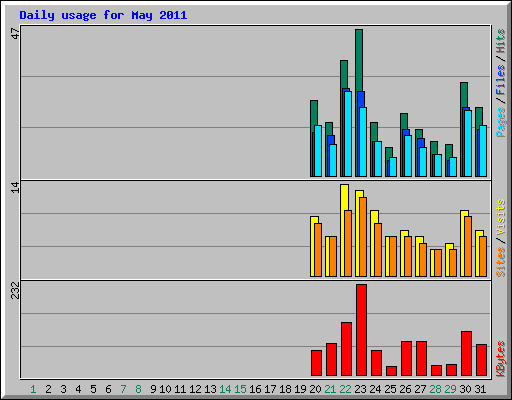Screen dimensions: 512x400
Task: Select day "10" on the x-axis
Action: (165, 389)
